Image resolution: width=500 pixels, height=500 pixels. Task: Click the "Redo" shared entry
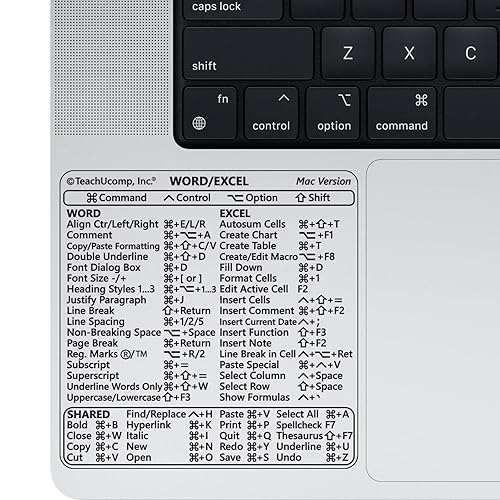point(244,447)
